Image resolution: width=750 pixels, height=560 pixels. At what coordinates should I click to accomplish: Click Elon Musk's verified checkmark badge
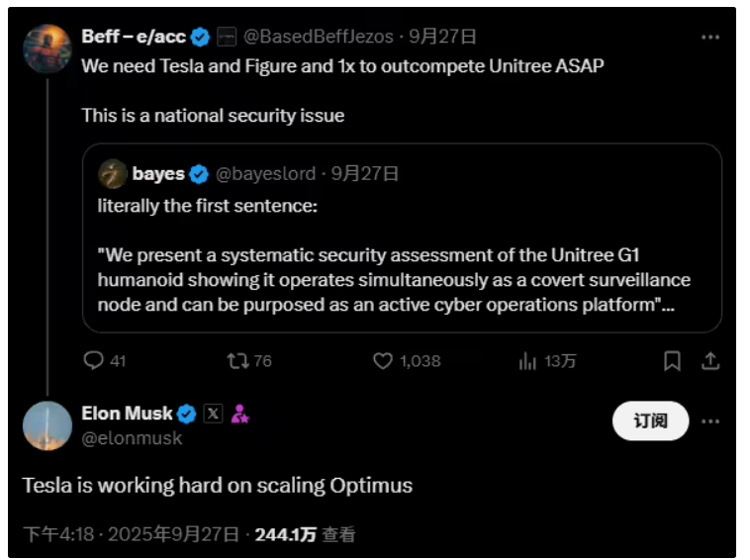point(186,414)
